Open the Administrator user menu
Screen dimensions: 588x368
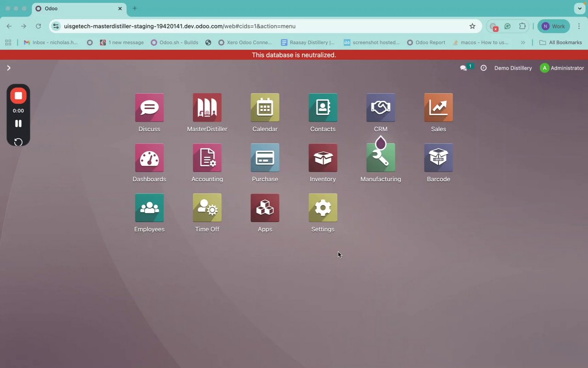(x=562, y=68)
